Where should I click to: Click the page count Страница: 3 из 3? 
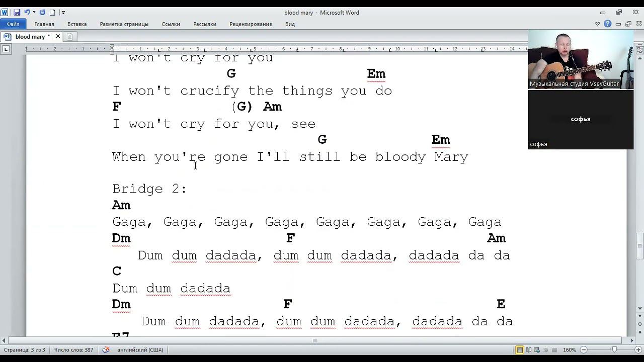click(x=24, y=349)
